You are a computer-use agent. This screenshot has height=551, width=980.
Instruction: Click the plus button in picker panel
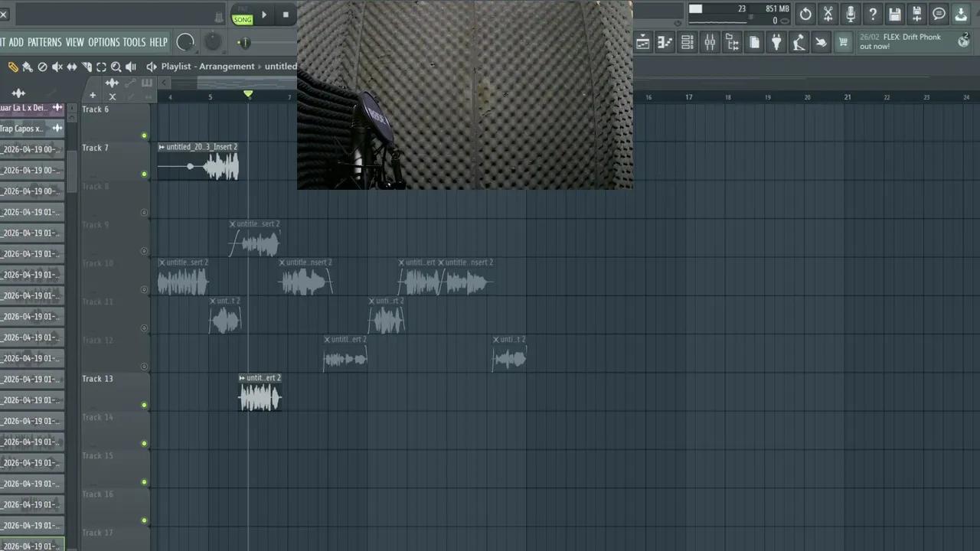[93, 96]
